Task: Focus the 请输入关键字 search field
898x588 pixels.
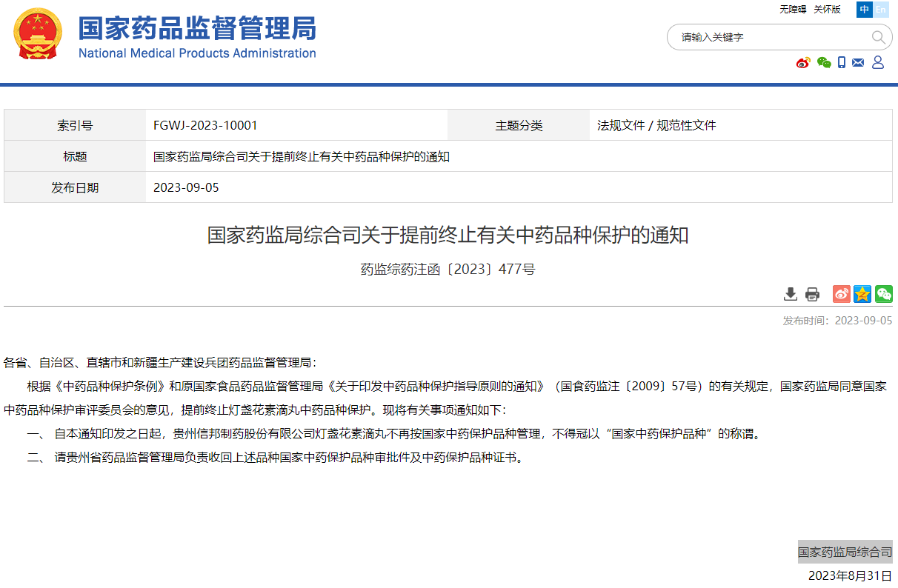Action: (x=771, y=37)
